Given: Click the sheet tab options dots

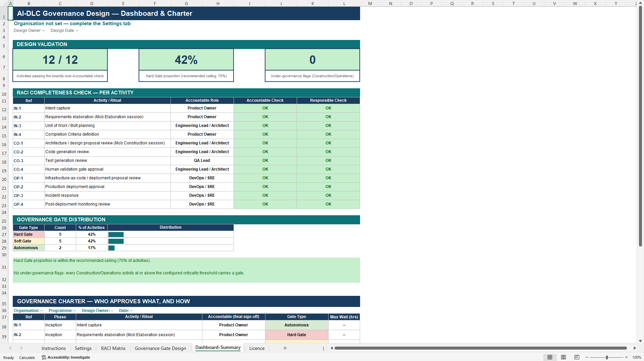Looking at the screenshot, I should pos(324,348).
